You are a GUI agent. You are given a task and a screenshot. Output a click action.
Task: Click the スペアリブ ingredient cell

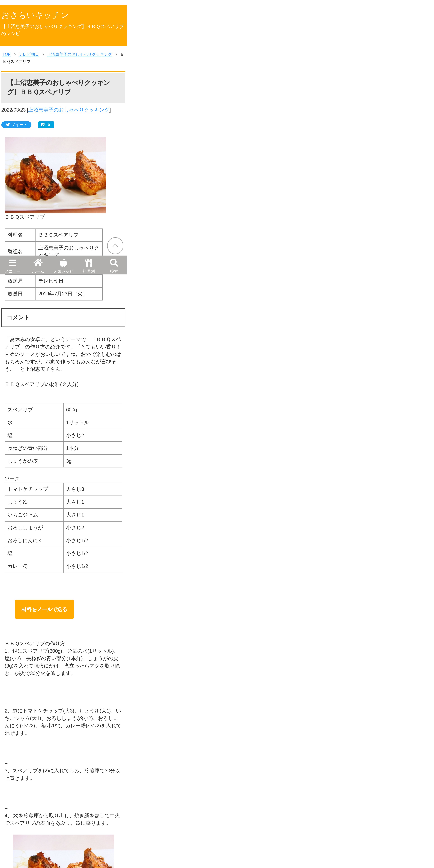click(34, 409)
